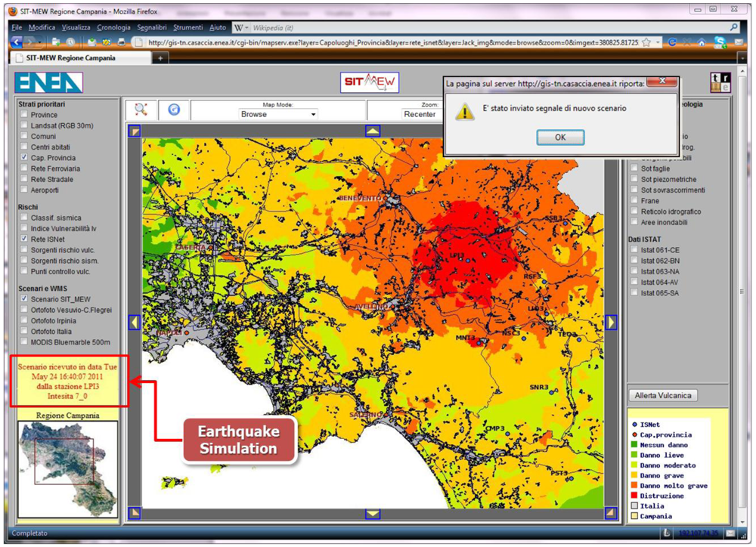Viewport: 756px width, 547px height.
Task: Click the Regione Campania overview map thumbnail
Action: coord(68,468)
